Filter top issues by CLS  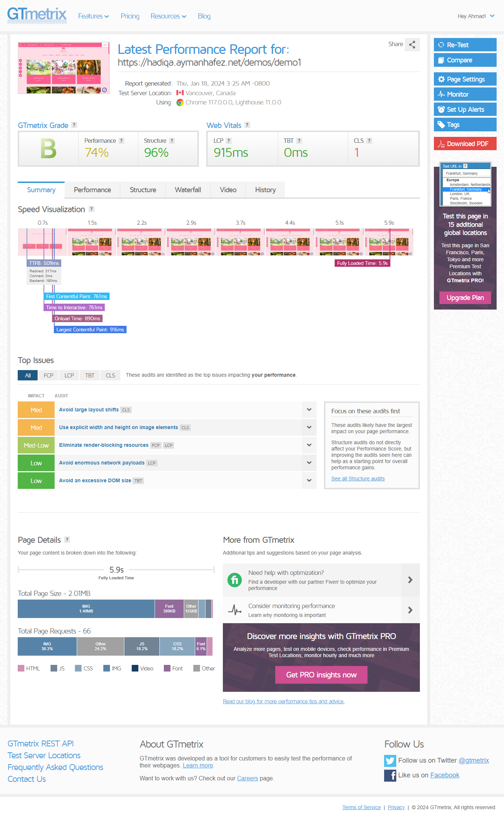click(x=110, y=375)
